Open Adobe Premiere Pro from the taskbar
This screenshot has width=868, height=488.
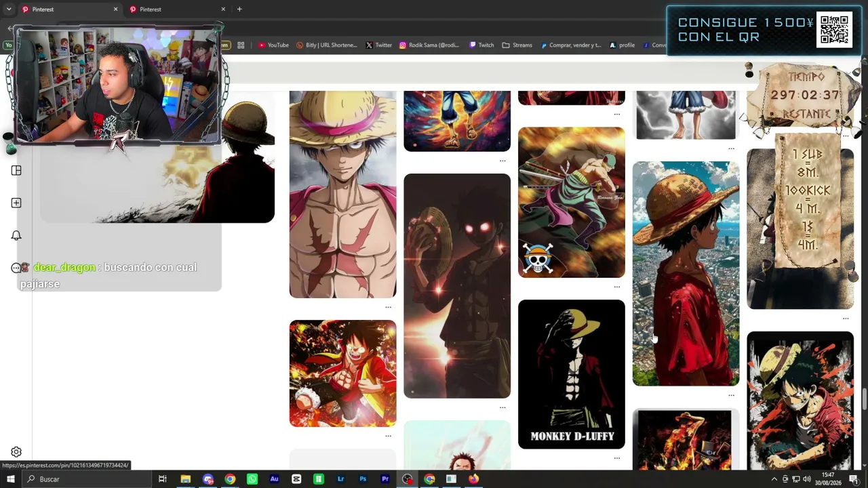[385, 479]
